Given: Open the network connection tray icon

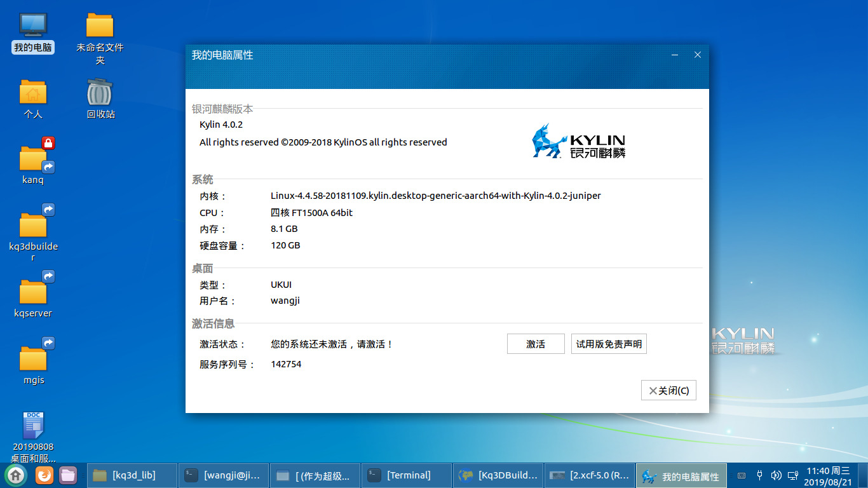Looking at the screenshot, I should pos(792,475).
